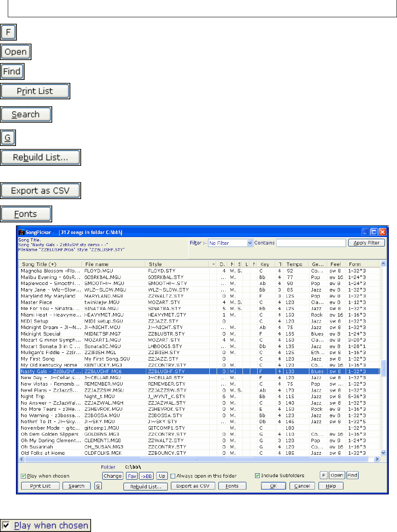Viewport: 397px width, 532px height.
Task: Click the ->BB button
Action: tap(146, 476)
